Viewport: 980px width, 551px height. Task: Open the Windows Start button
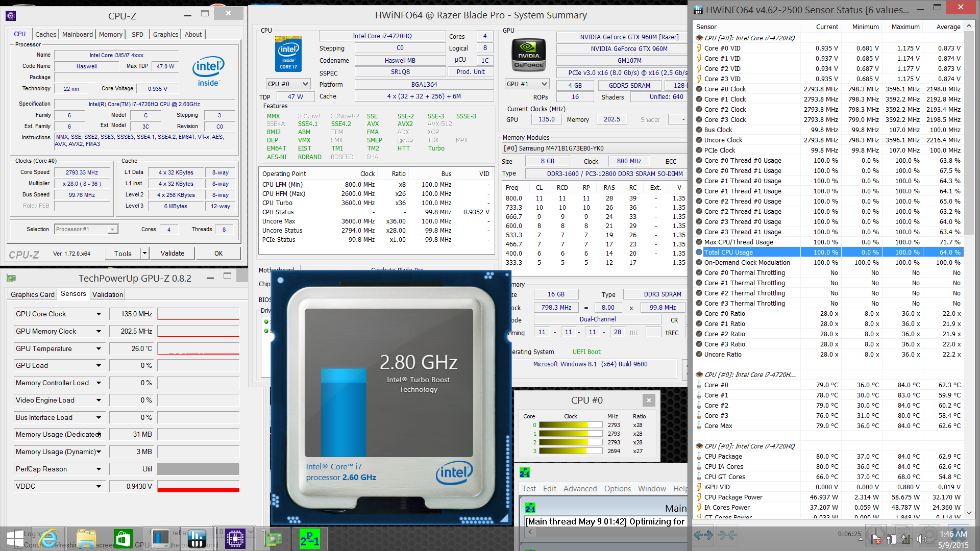pyautogui.click(x=15, y=539)
